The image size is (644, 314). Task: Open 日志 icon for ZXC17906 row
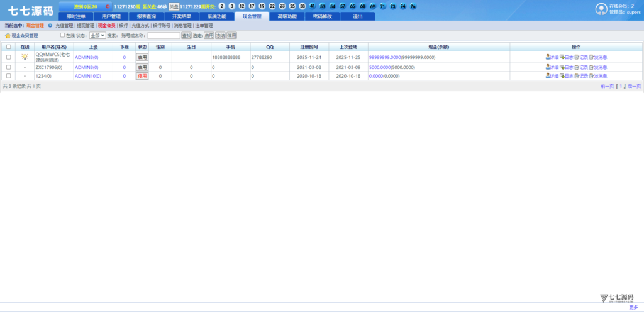pos(562,67)
